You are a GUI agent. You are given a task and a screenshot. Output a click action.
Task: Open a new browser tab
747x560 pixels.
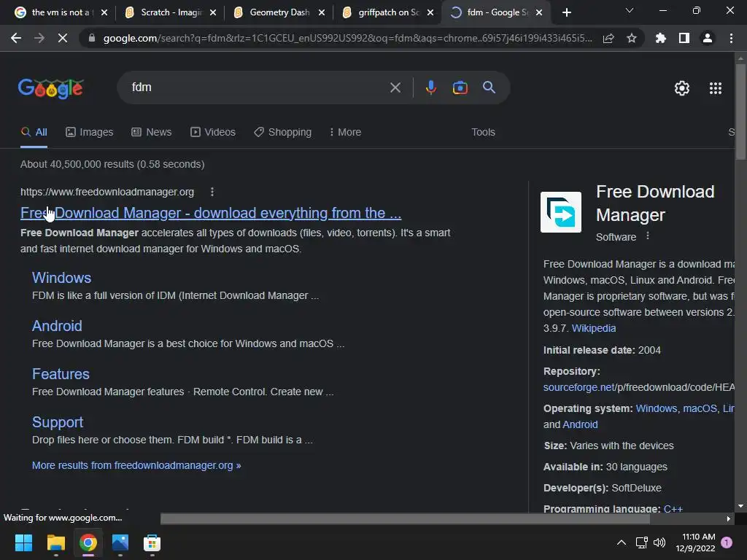(566, 12)
